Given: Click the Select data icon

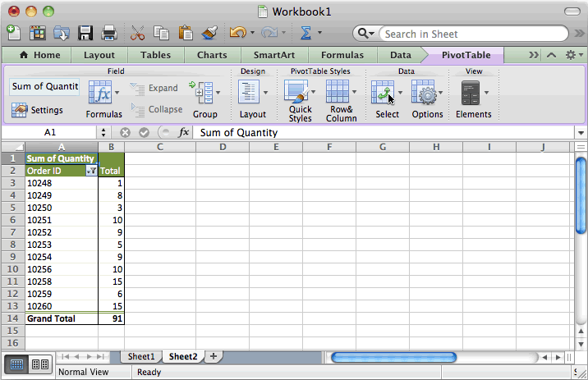Looking at the screenshot, I should click(x=383, y=92).
